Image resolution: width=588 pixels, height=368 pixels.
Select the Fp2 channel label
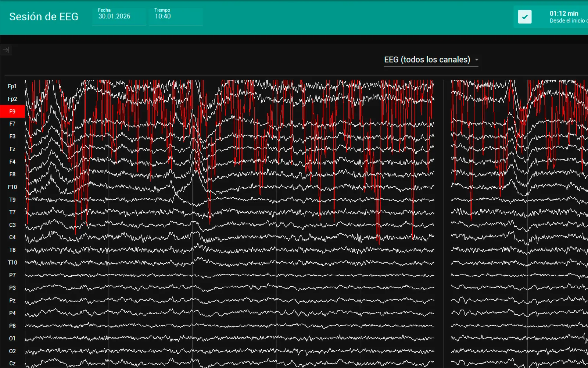pyautogui.click(x=12, y=99)
